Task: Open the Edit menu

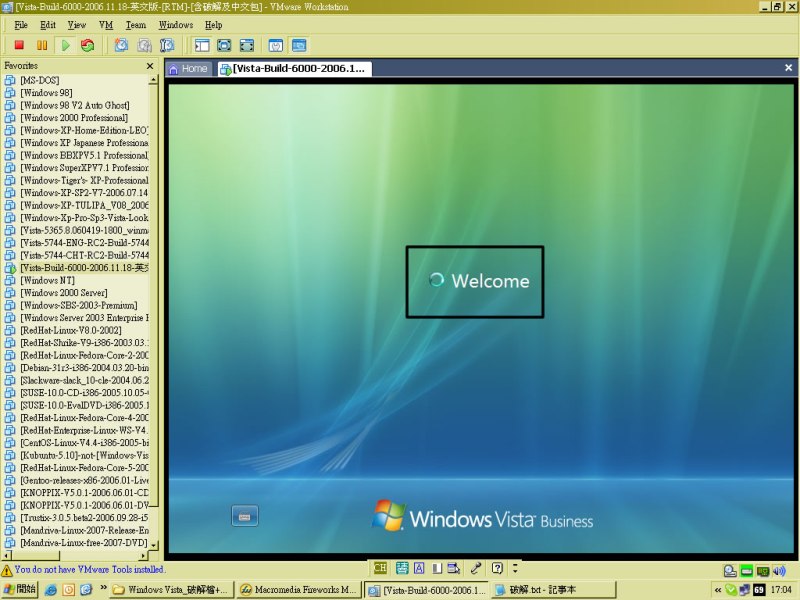Action: [x=48, y=25]
